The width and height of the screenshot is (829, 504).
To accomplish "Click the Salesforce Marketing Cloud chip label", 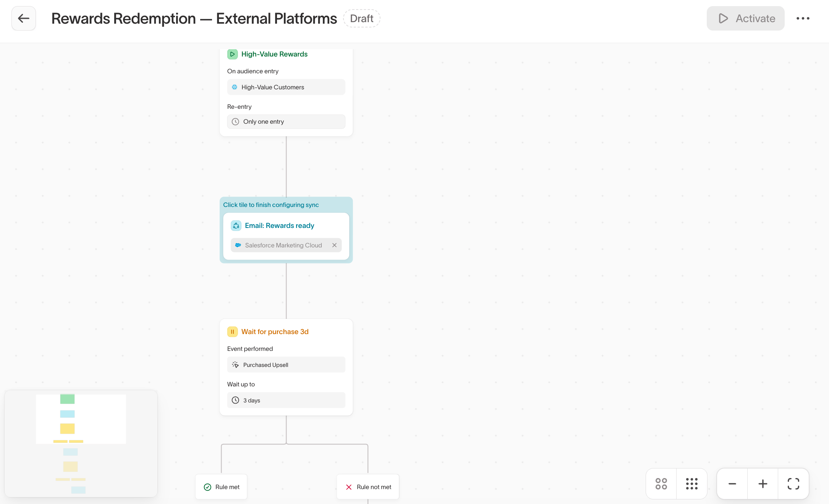I will click(x=283, y=245).
